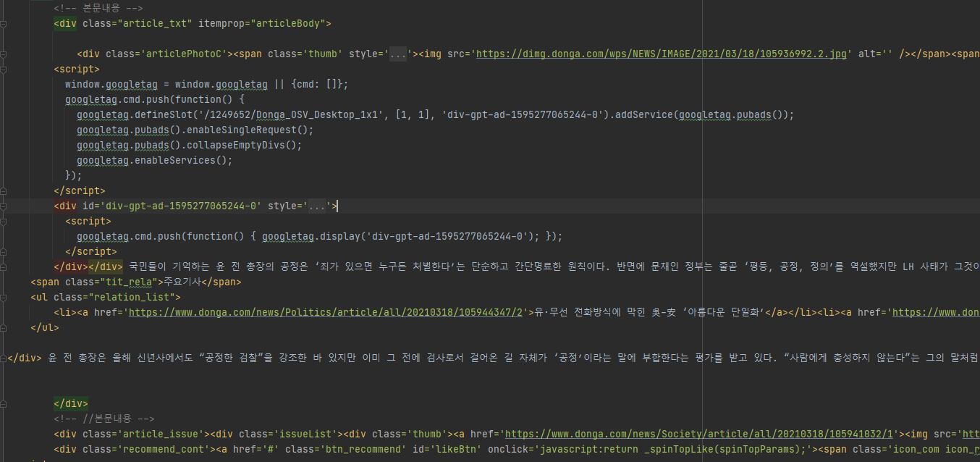Click 'enableServices' method call

(x=175, y=161)
